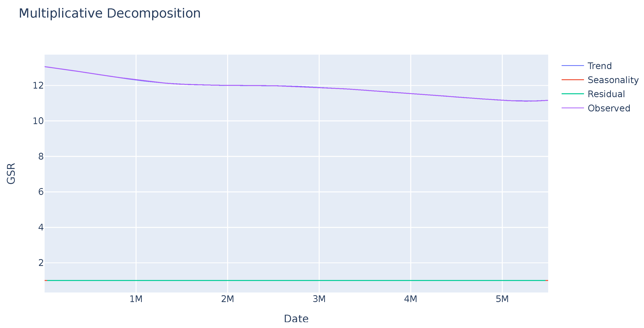This screenshot has height=328, width=644.
Task: Click the blue Trend legend line swatch
Action: point(573,66)
